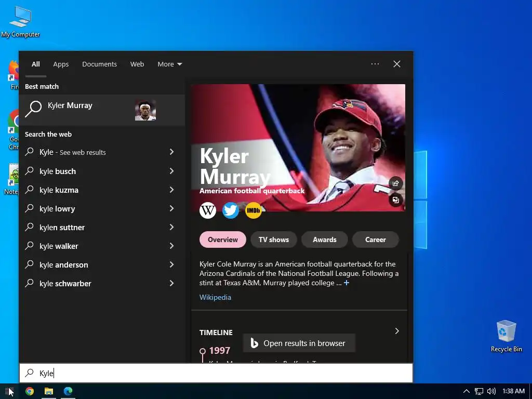
Task: Click the image gallery icon below share
Action: point(395,199)
